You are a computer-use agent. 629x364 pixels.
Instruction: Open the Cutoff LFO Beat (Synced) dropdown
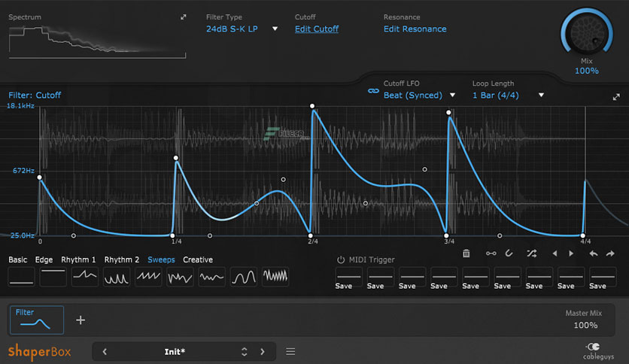(x=420, y=96)
